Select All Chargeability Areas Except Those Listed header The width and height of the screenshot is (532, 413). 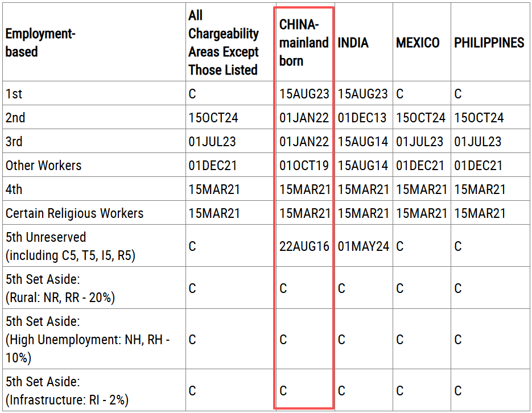pos(223,43)
